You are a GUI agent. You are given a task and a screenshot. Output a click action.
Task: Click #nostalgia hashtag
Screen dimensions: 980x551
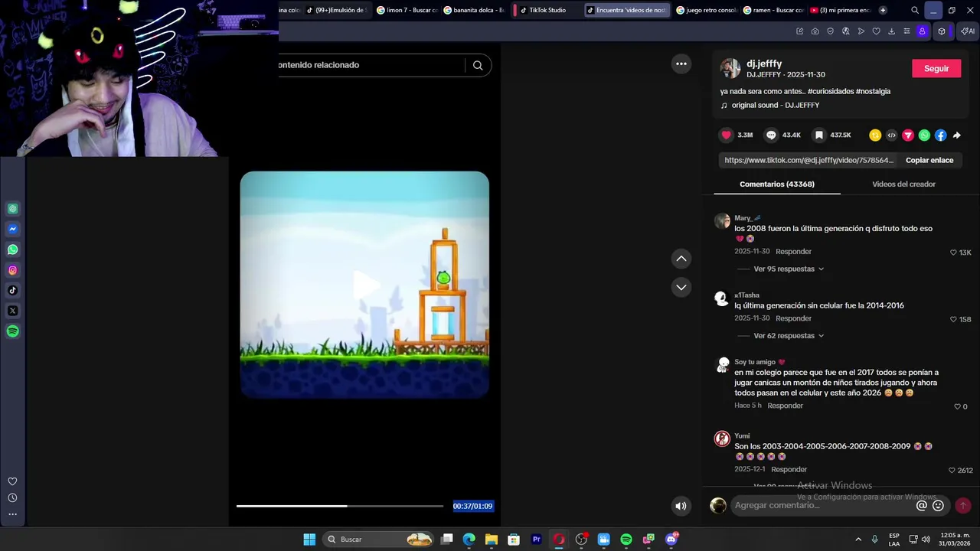tap(873, 91)
